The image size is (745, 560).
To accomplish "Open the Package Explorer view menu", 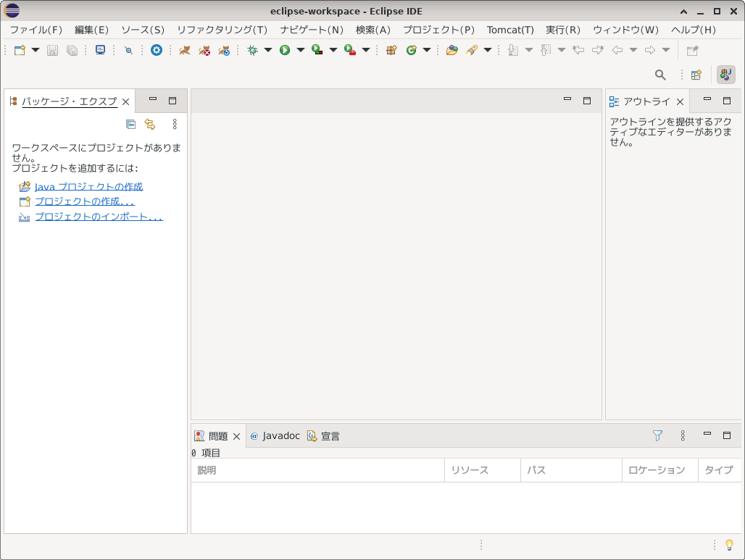I will point(175,124).
